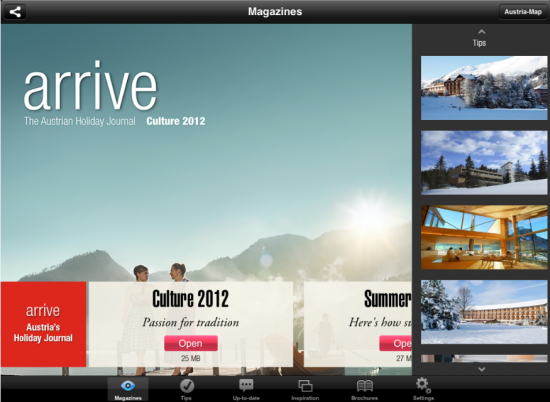Collapse Tips panel with up chevron

(482, 32)
